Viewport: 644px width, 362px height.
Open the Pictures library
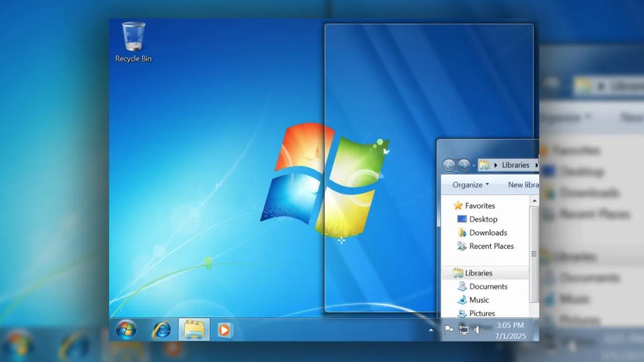click(x=482, y=314)
